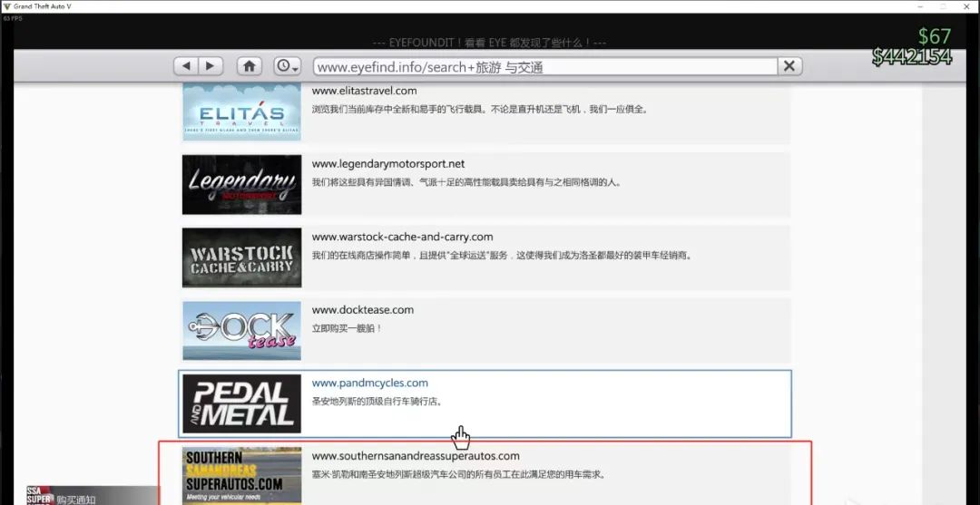The image size is (980, 505).
Task: Click the Grand Theft Auto V title bar icon
Action: [x=7, y=5]
